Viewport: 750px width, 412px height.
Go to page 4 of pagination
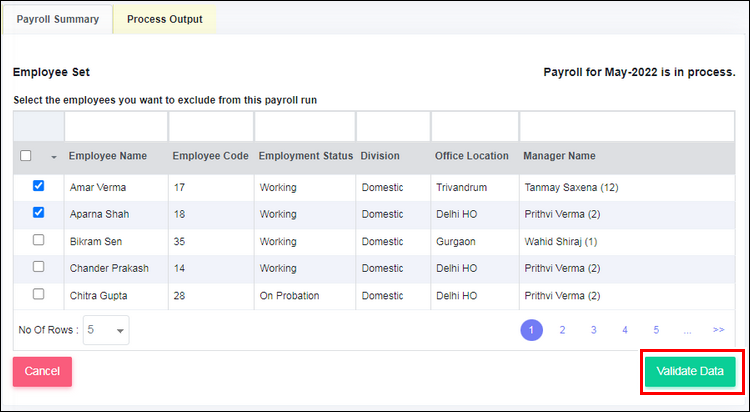(x=625, y=330)
